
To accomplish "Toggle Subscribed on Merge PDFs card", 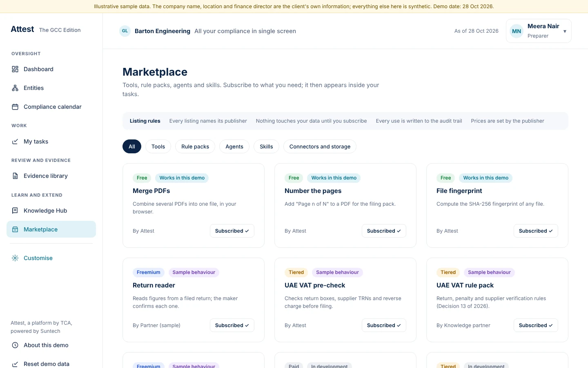I will coord(232,231).
